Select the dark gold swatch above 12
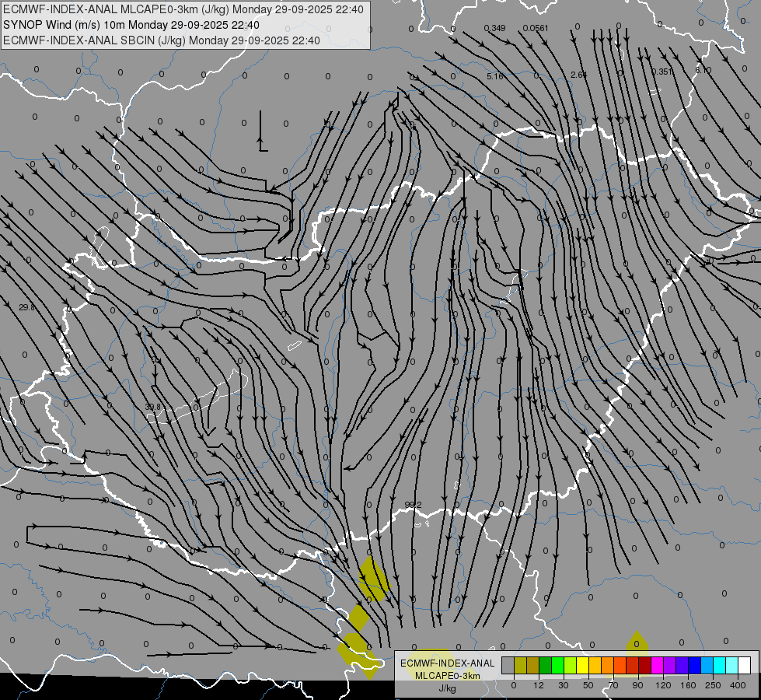761x700 pixels. (x=532, y=665)
